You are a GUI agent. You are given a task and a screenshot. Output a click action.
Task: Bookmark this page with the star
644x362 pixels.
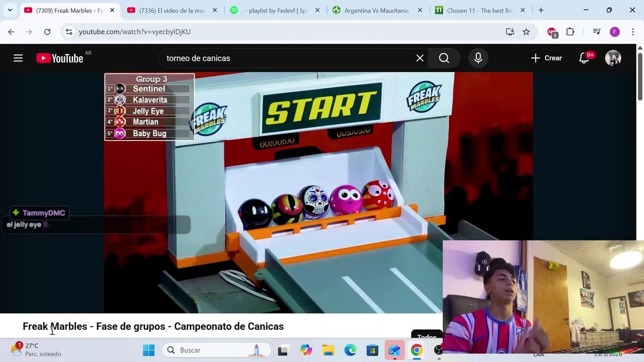tap(526, 32)
